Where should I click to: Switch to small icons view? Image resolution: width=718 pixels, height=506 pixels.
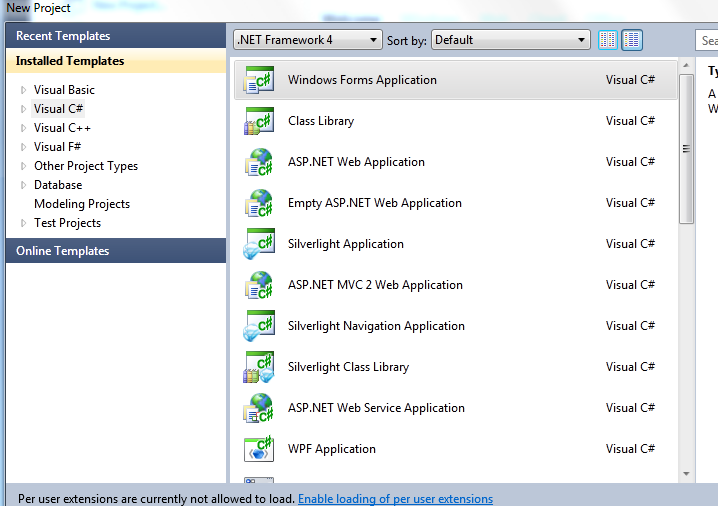608,40
